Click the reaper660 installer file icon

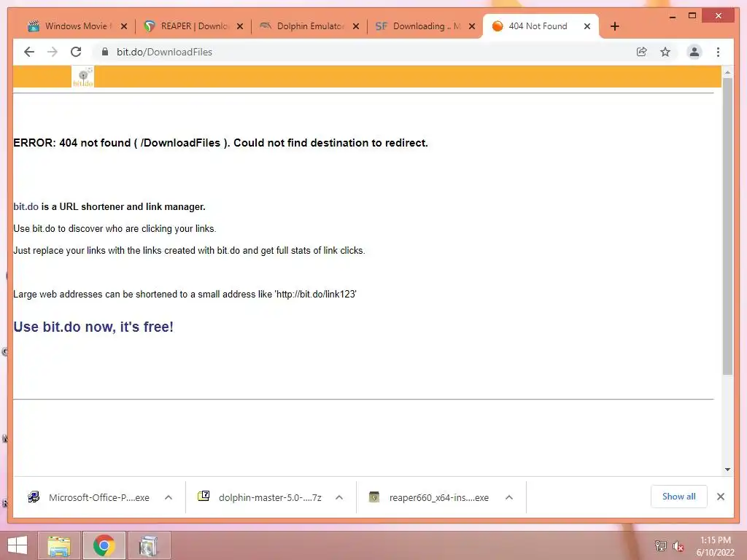(374, 497)
